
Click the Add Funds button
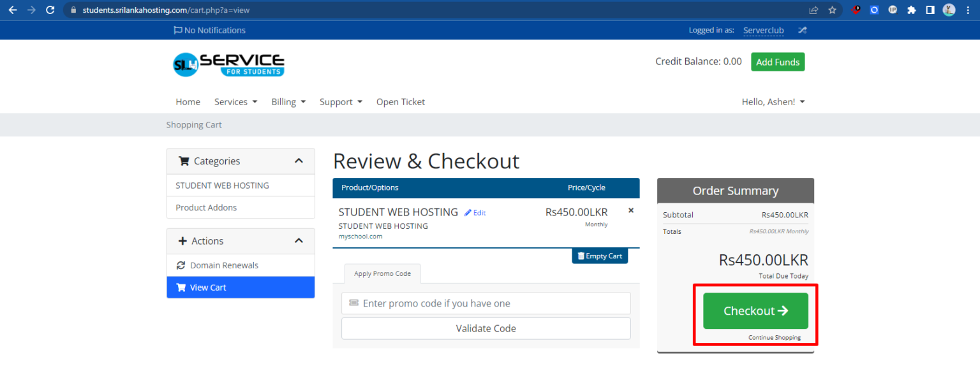coord(778,62)
